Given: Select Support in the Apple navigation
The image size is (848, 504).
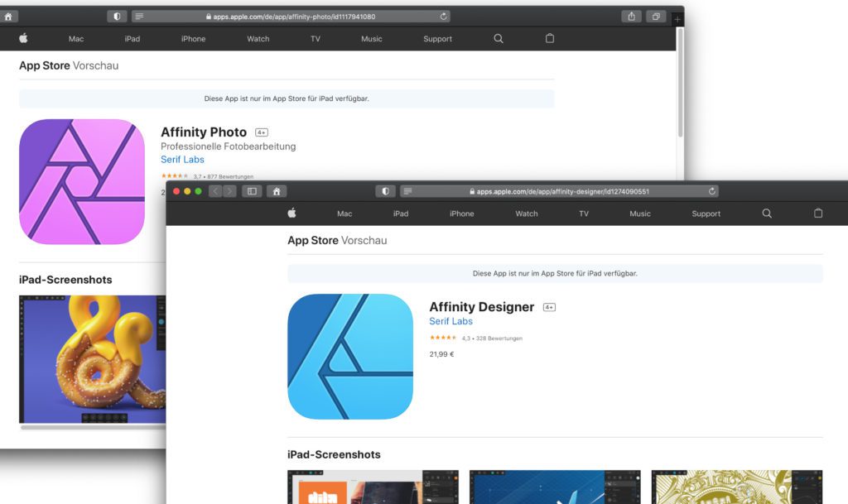Looking at the screenshot, I should pos(705,213).
